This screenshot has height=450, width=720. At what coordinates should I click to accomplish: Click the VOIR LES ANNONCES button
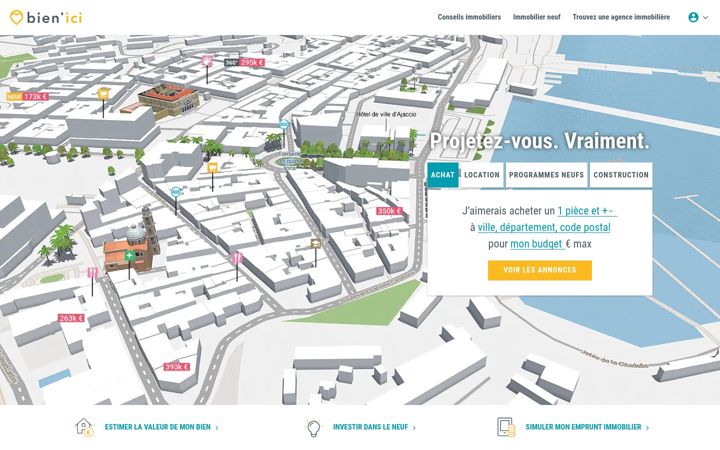(540, 270)
